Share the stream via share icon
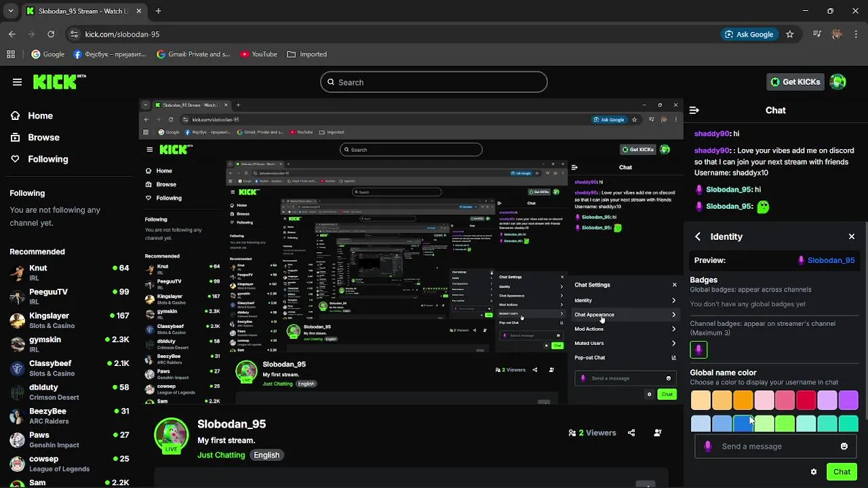868x488 pixels. click(631, 433)
